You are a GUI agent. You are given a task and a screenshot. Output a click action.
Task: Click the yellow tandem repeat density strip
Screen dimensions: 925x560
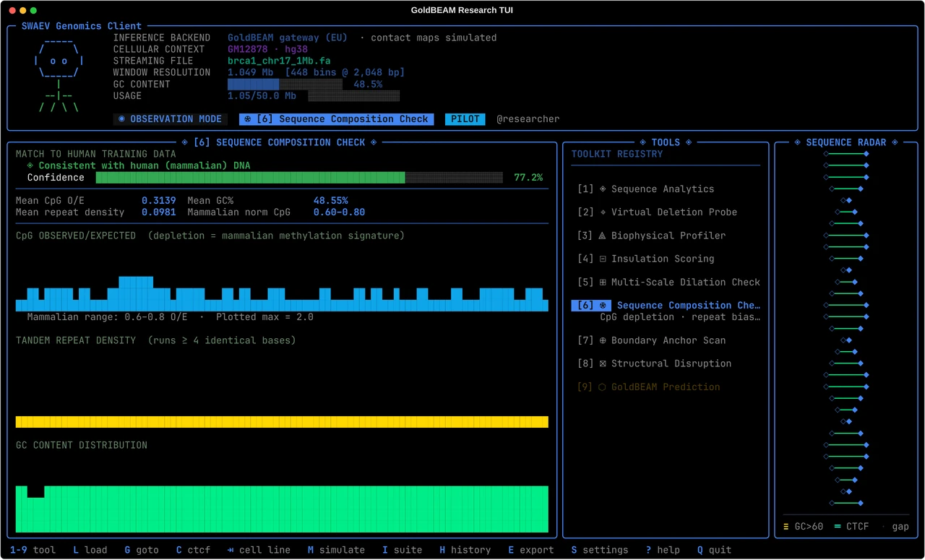[282, 422]
